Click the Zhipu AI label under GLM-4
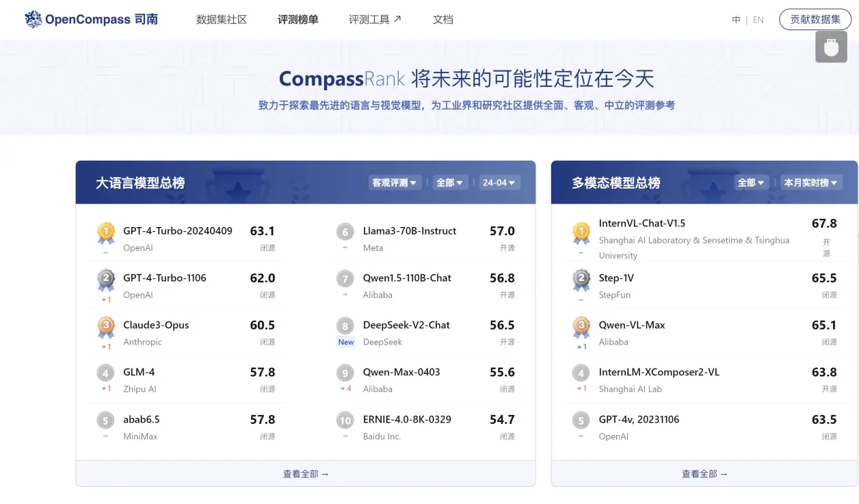 (140, 389)
